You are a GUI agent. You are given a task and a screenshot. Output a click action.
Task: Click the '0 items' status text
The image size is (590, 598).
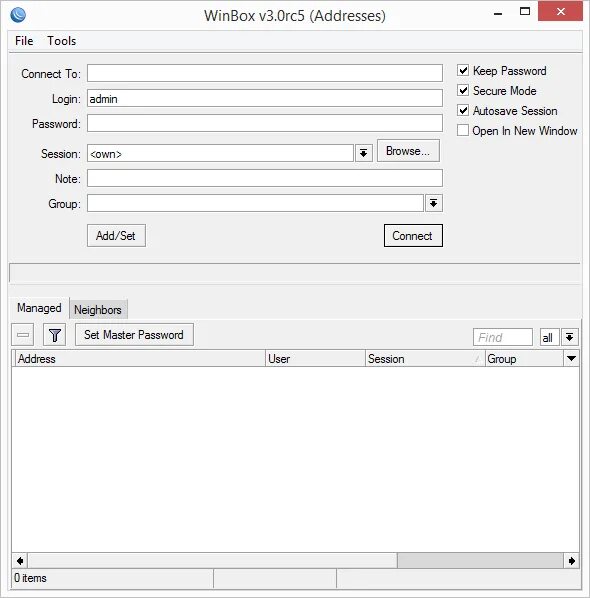point(31,578)
